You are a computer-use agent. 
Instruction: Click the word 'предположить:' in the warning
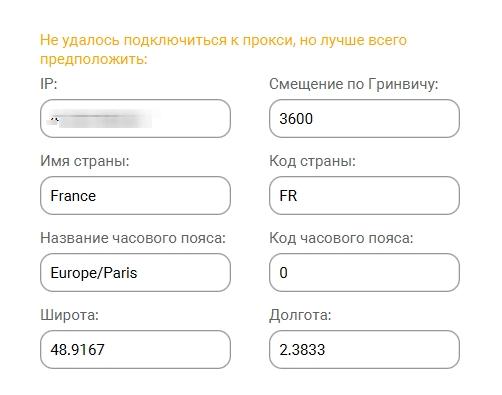(x=94, y=59)
